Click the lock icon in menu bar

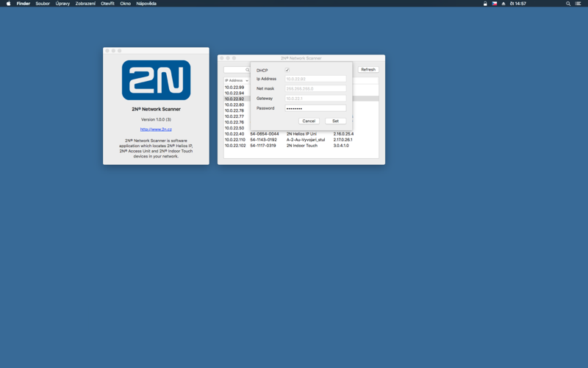[x=485, y=4]
